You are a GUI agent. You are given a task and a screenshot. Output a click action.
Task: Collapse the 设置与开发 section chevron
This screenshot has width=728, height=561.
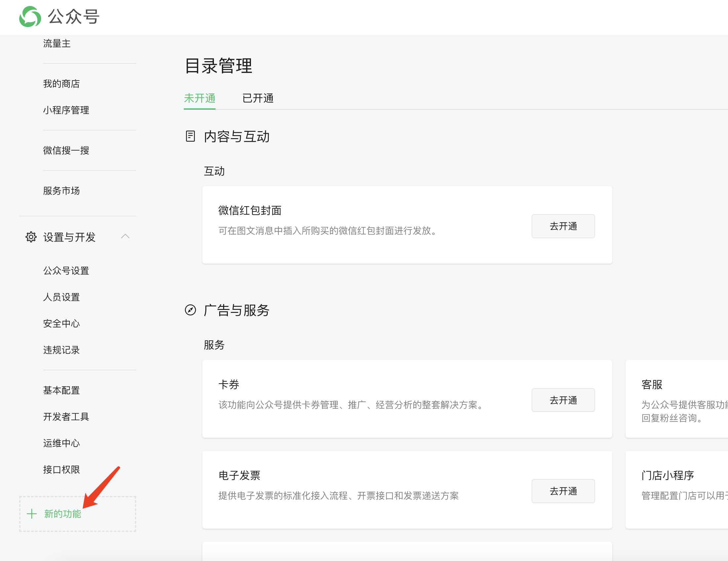[125, 237]
